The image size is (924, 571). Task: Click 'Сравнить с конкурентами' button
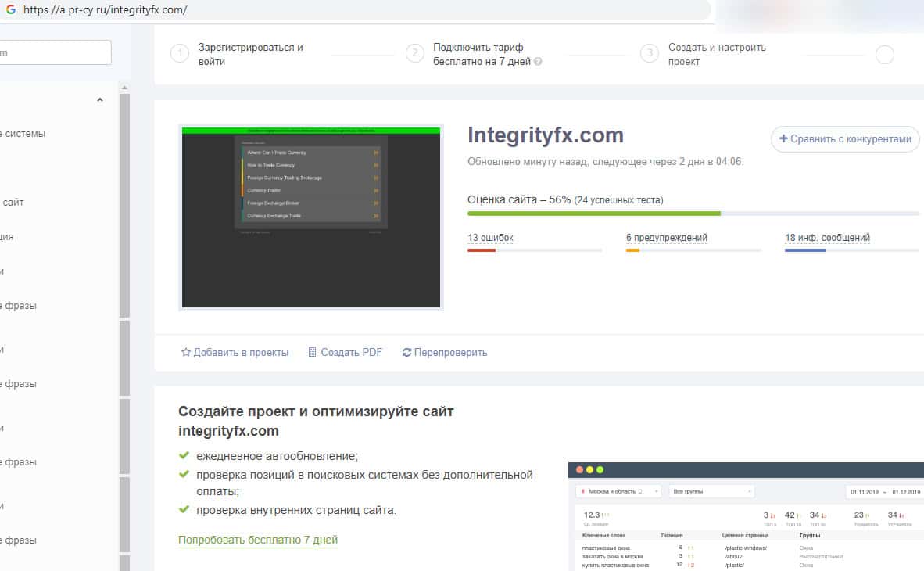click(845, 139)
